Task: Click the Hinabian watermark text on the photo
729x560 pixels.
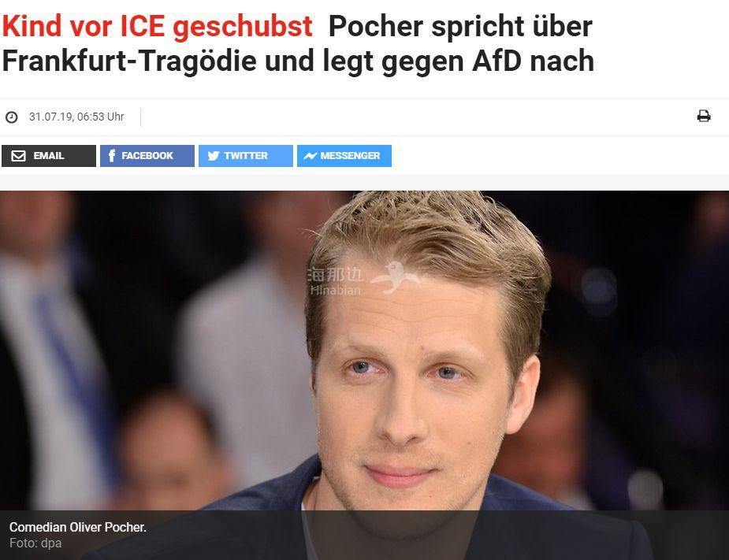Action: click(335, 282)
